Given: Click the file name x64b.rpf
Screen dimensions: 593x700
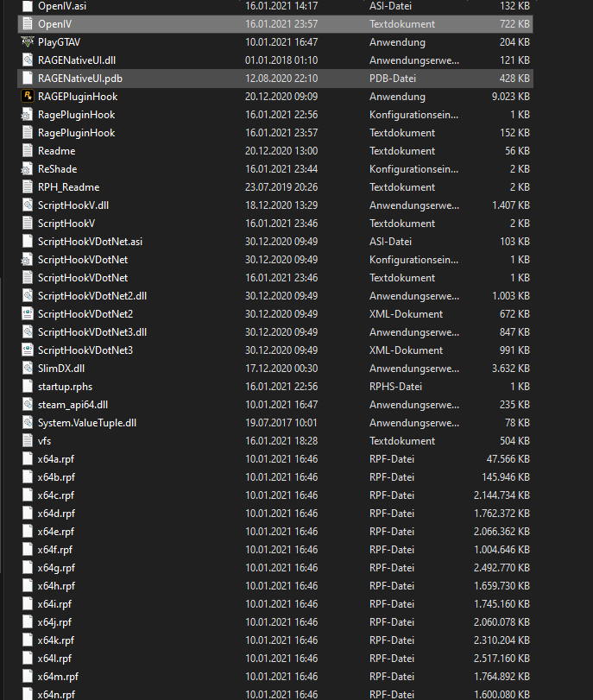Looking at the screenshot, I should [56, 477].
